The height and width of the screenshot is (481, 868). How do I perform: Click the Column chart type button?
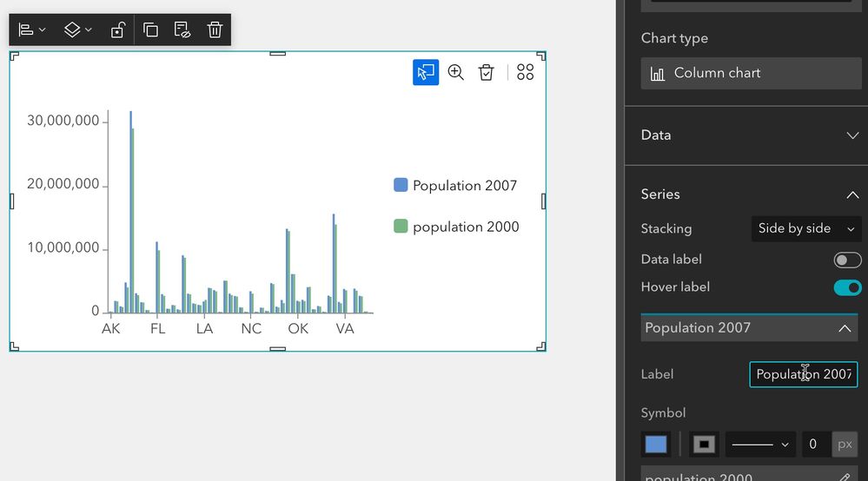point(752,74)
